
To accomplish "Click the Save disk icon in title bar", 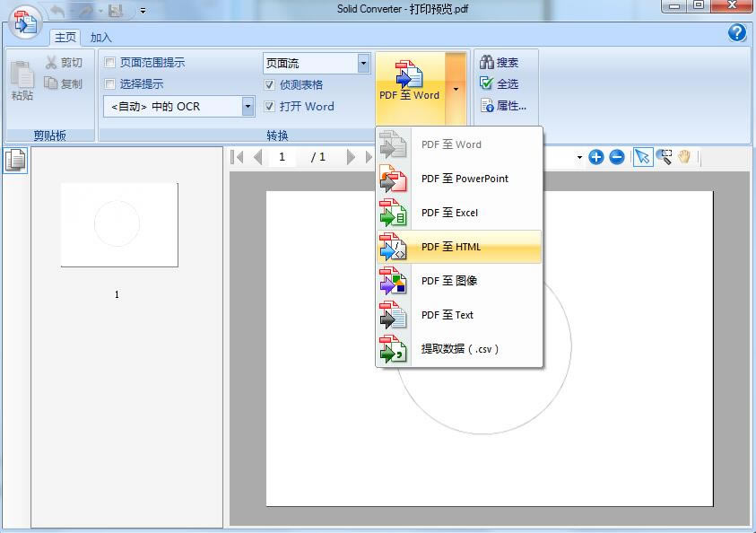I will [x=116, y=11].
